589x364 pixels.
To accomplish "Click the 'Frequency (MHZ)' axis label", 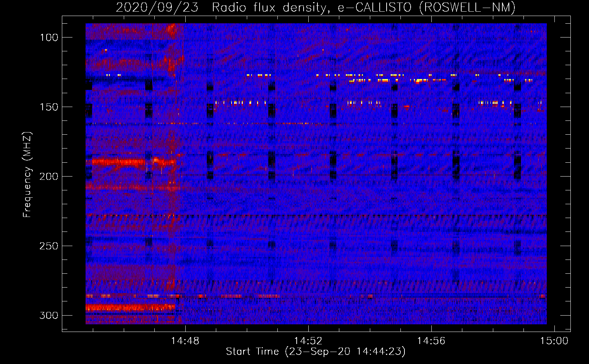I will click(27, 174).
